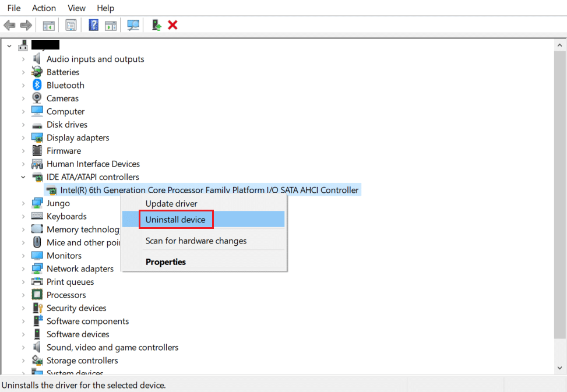Click the Properties toolbar icon
567x392 pixels.
[x=71, y=24]
